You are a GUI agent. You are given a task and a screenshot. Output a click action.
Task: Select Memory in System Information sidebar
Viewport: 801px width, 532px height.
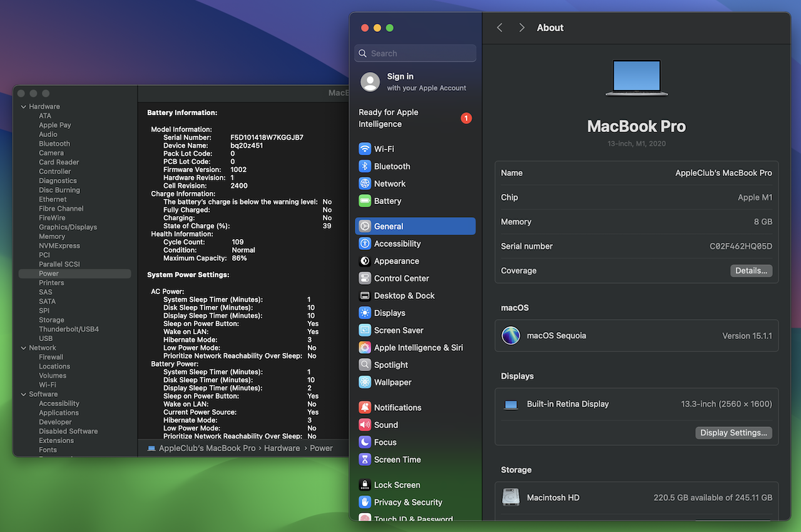[x=52, y=237]
